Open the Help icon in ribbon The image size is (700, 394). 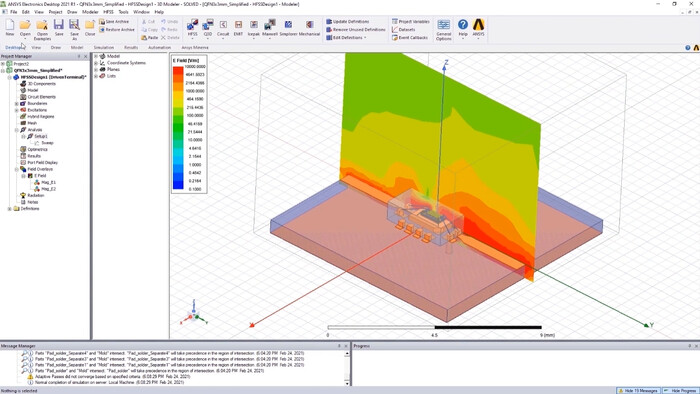[x=463, y=27]
